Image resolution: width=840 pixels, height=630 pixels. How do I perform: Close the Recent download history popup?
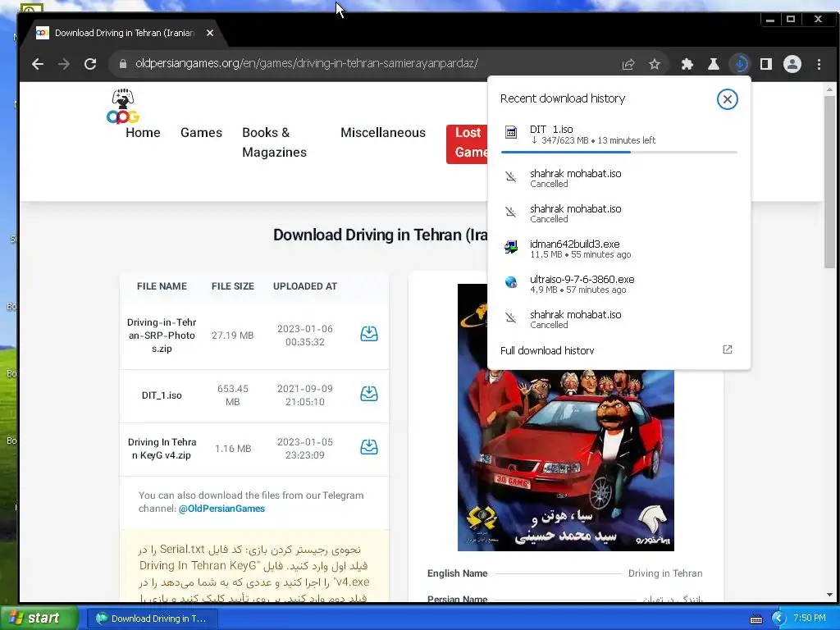click(x=727, y=99)
